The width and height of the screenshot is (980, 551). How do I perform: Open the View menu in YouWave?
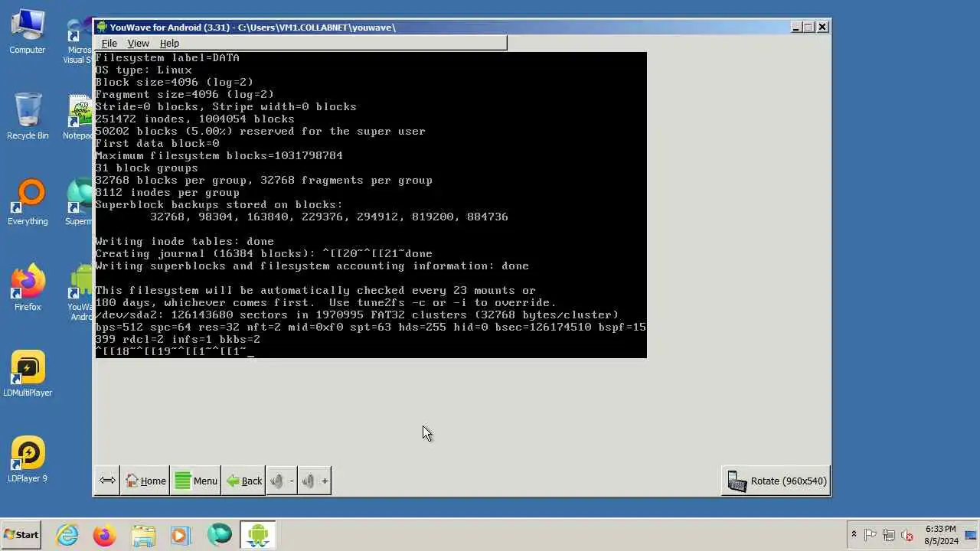click(x=138, y=44)
